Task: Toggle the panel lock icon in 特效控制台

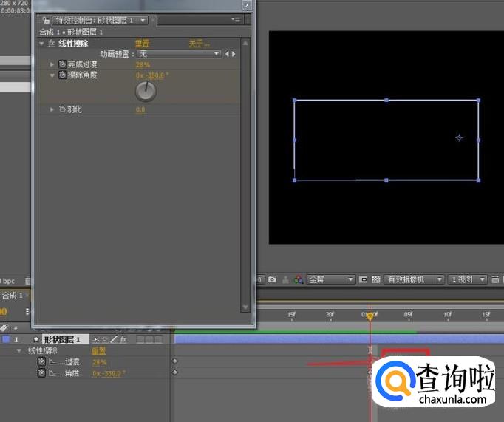Action: pos(46,21)
